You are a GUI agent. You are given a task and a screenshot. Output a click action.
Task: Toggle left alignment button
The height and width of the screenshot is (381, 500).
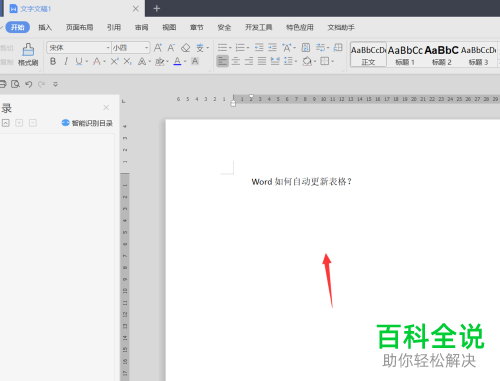[223, 61]
